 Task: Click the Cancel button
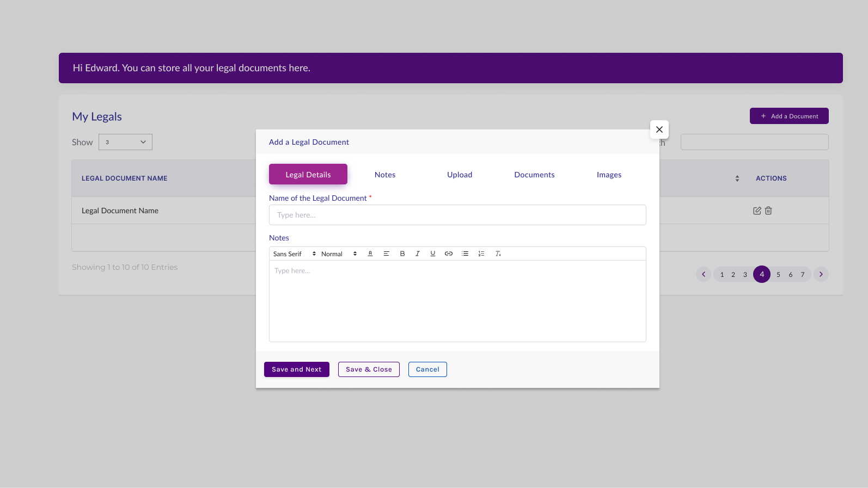pos(427,369)
